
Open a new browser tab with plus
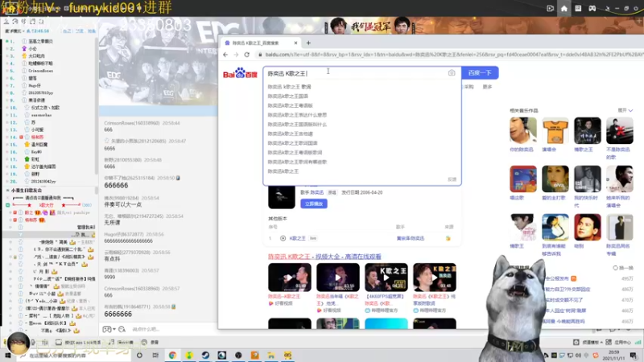[308, 43]
